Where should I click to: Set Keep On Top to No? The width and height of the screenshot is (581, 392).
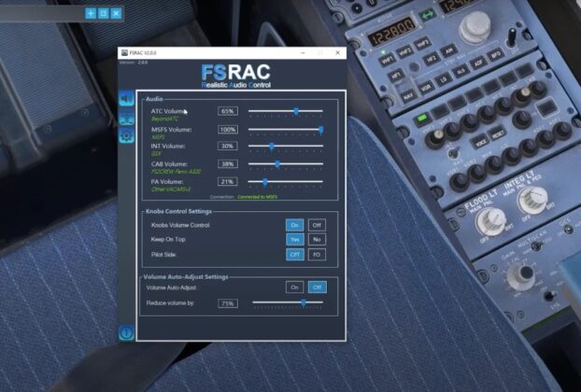pyautogui.click(x=317, y=240)
